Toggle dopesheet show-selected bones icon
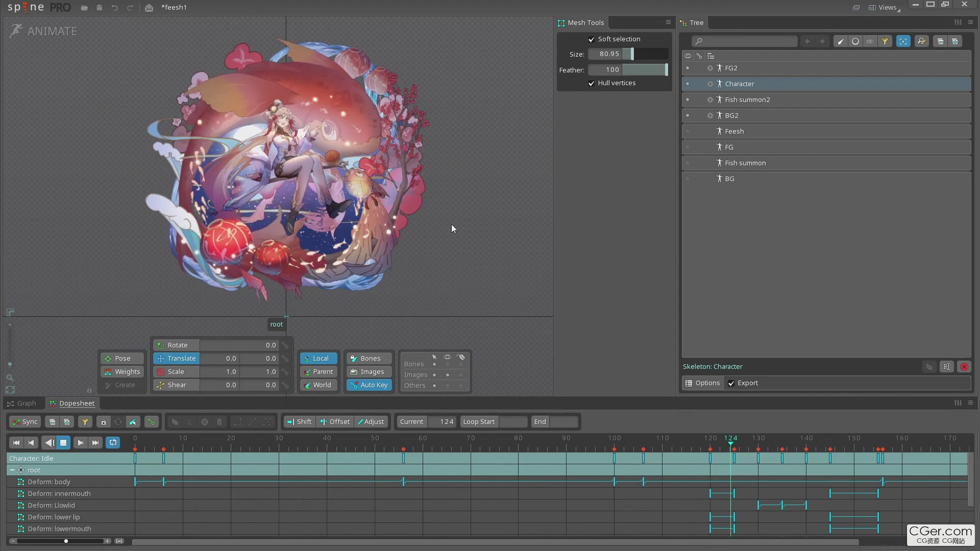Viewport: 980px width, 551px height. 133,422
